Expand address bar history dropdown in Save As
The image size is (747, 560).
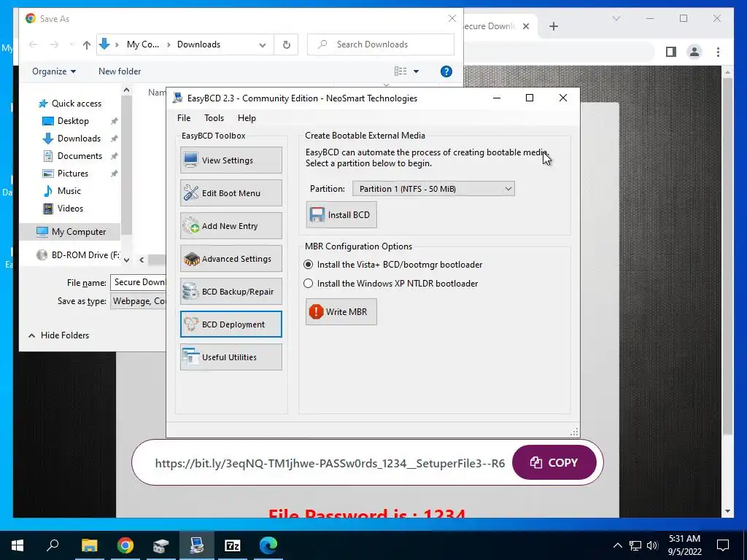point(263,44)
